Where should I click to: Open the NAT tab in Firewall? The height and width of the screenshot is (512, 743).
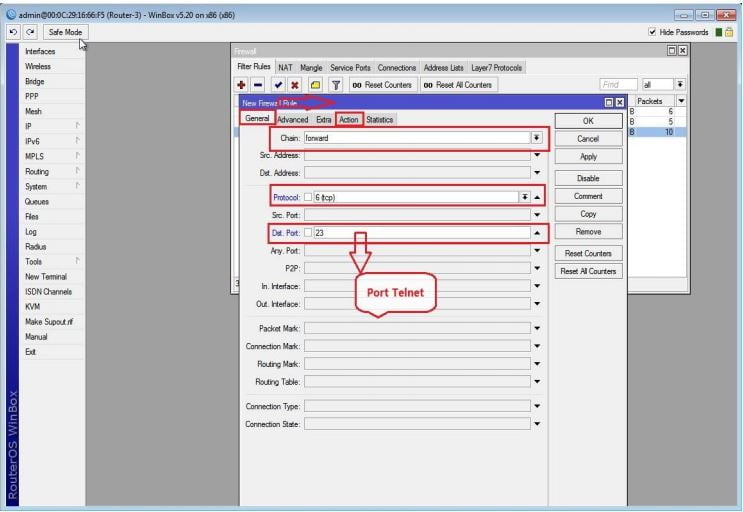click(x=285, y=68)
